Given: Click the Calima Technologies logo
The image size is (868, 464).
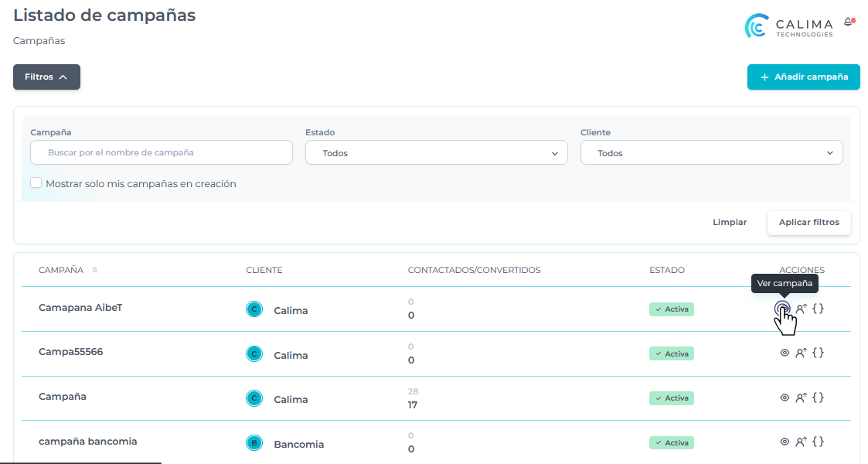Looking at the screenshot, I should point(789,26).
